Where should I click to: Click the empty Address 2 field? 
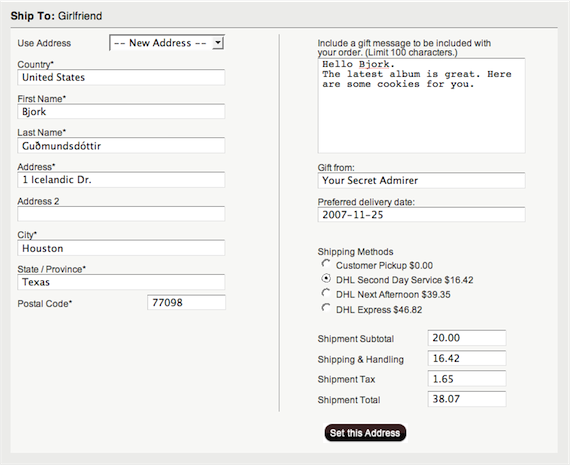pos(121,214)
